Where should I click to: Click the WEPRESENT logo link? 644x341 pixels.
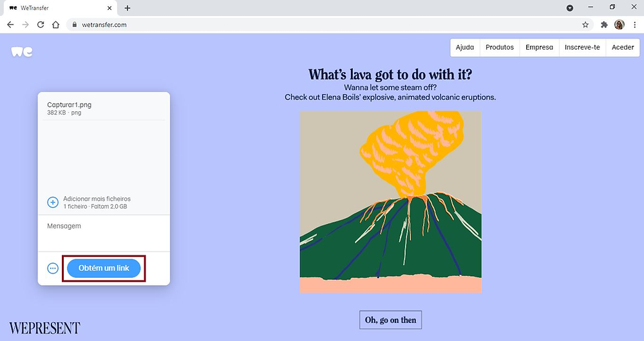click(44, 328)
